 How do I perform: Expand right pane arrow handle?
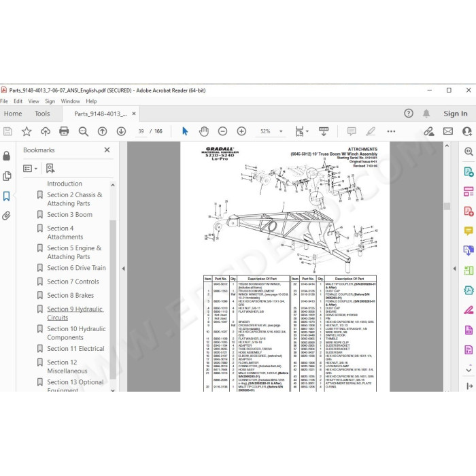coord(454,269)
